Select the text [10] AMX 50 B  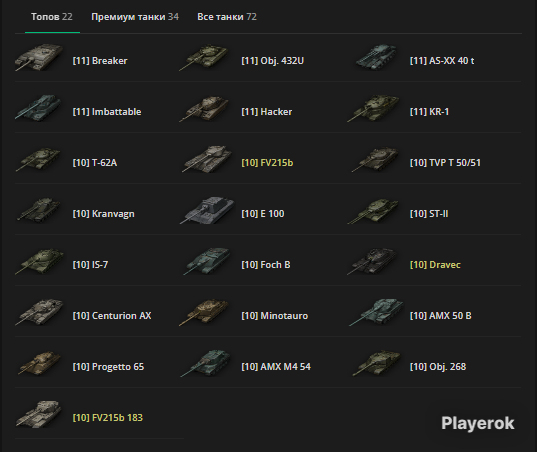[441, 316]
